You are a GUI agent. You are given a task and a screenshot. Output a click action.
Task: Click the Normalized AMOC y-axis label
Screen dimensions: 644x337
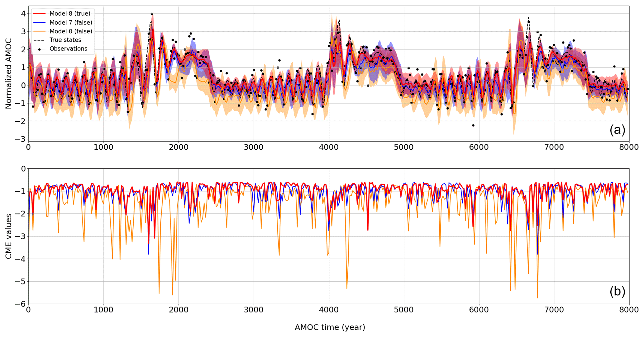point(8,73)
